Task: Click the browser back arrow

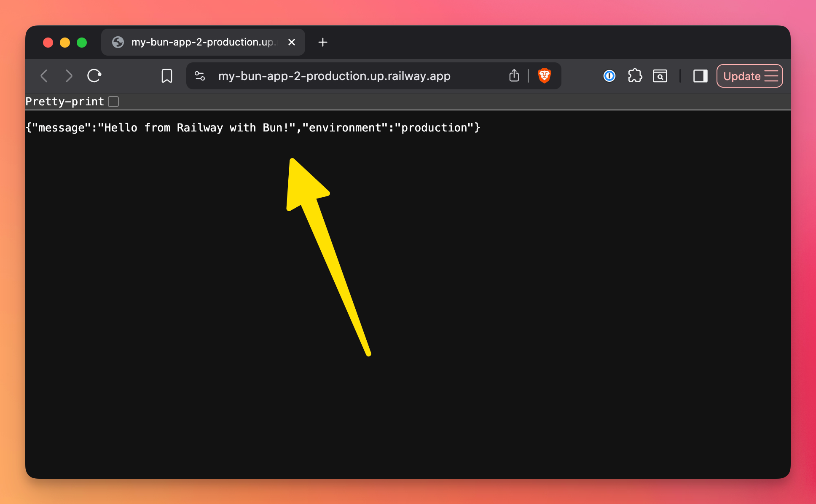Action: click(44, 76)
